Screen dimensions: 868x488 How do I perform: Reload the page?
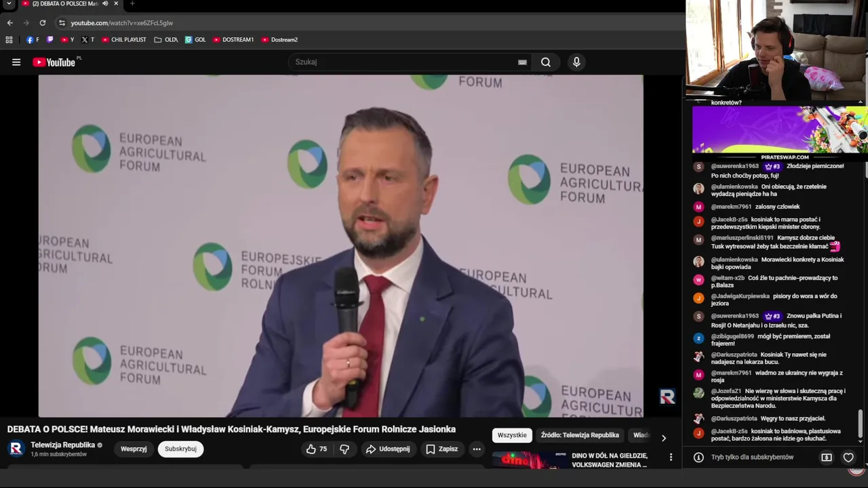(x=42, y=23)
